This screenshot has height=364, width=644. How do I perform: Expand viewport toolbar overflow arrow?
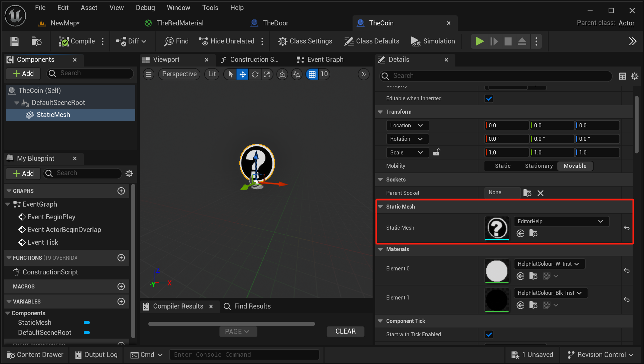tap(364, 74)
